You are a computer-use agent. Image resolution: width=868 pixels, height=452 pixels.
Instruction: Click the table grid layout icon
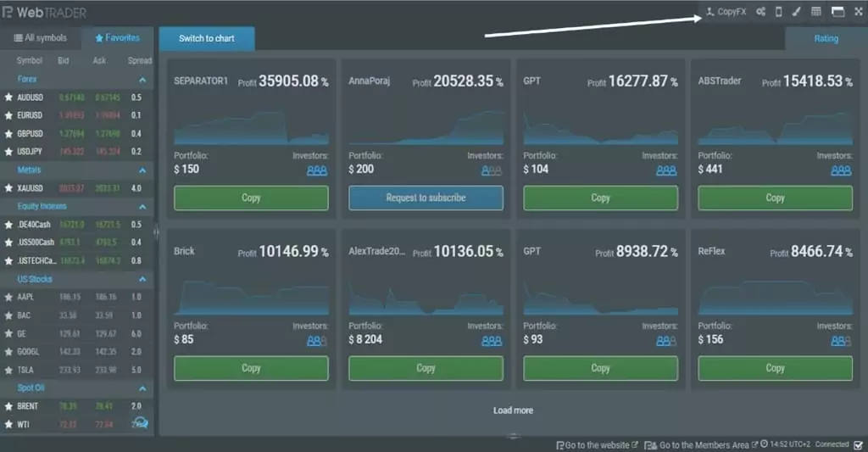816,12
